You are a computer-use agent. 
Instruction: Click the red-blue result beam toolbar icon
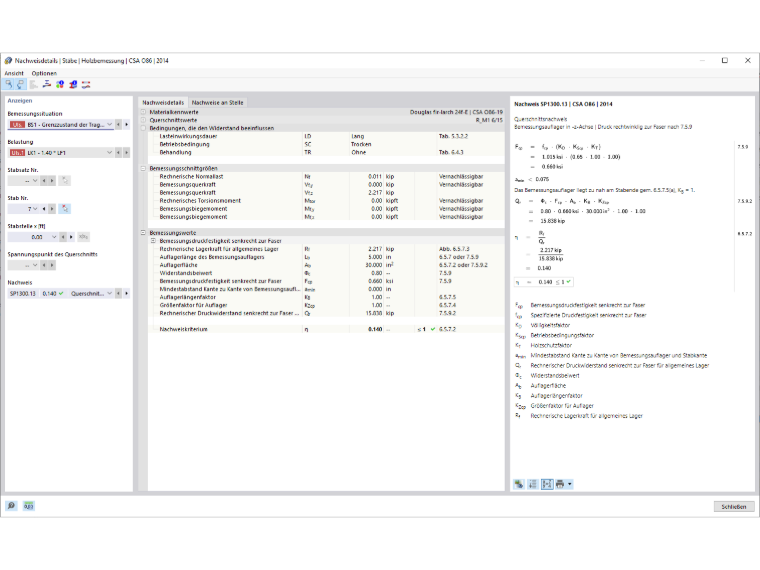[86, 84]
